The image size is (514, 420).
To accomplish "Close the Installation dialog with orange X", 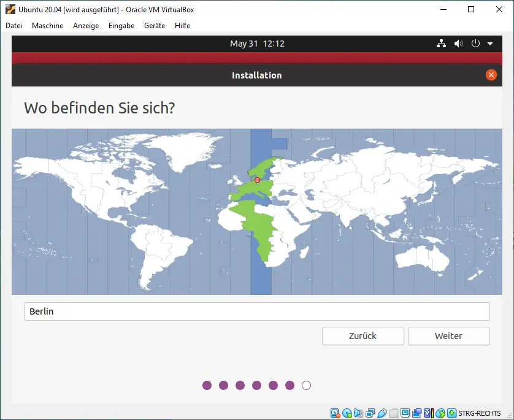I will point(491,75).
